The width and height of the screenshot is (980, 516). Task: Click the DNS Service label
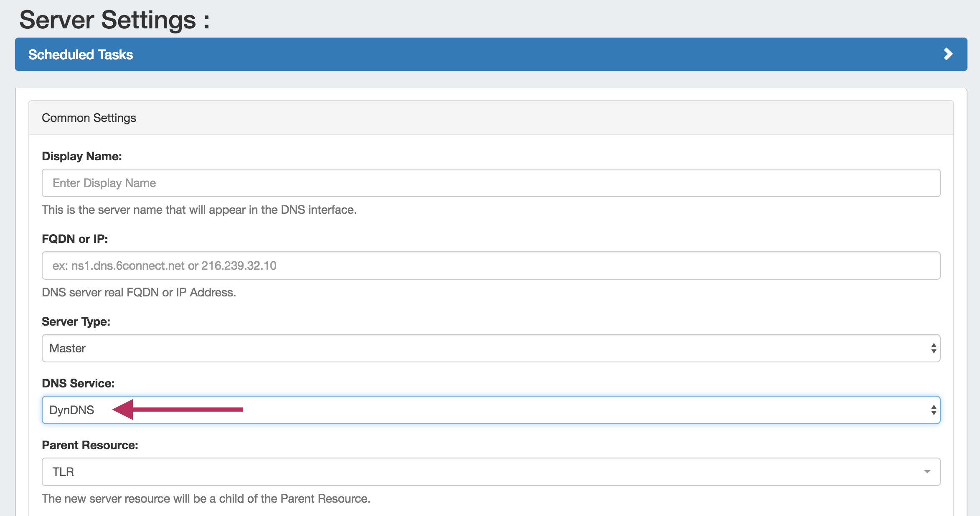tap(78, 383)
